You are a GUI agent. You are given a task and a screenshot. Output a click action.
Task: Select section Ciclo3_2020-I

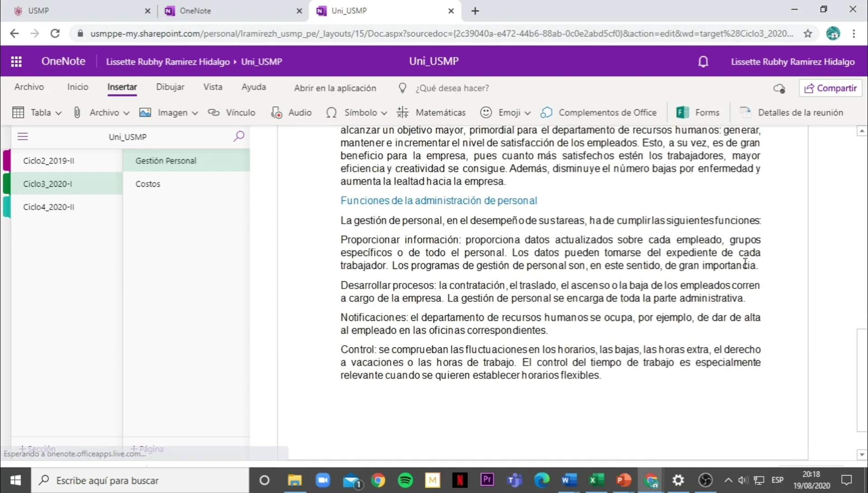(66, 184)
